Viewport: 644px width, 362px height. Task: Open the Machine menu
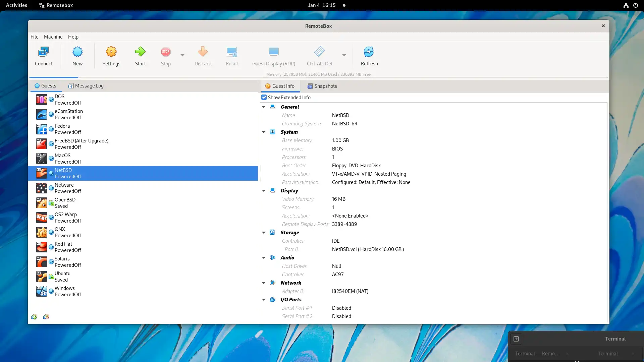(x=53, y=36)
